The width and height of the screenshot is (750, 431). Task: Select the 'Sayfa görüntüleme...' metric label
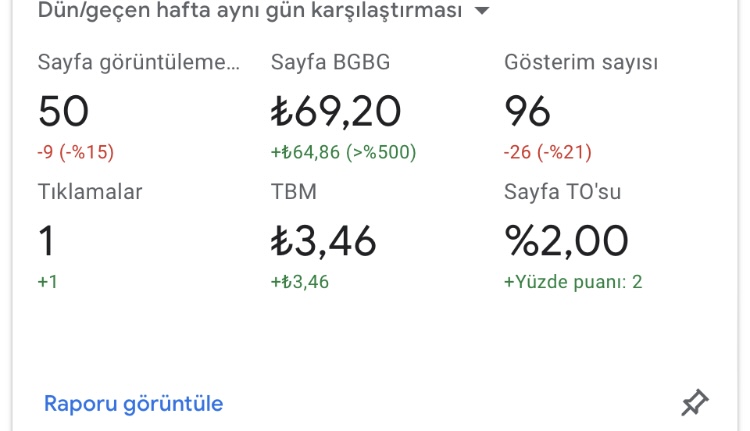click(139, 62)
